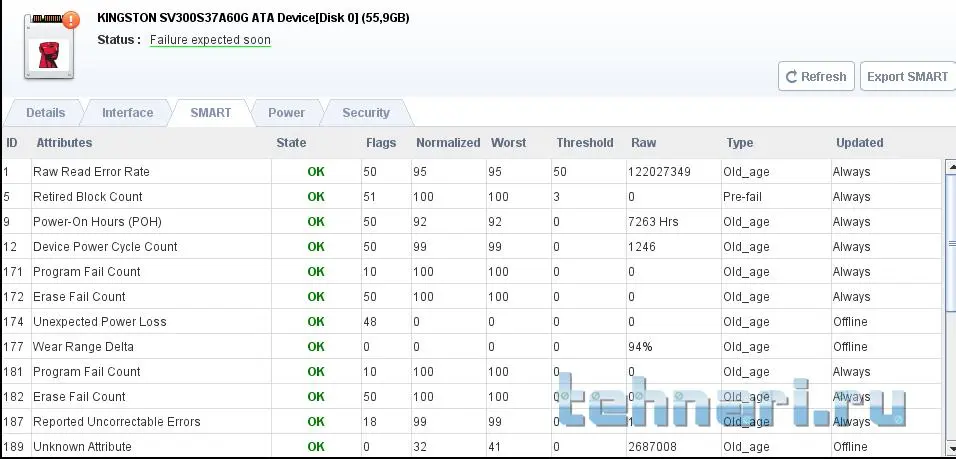
Task: Select the Wear Range Delta row
Action: [473, 347]
